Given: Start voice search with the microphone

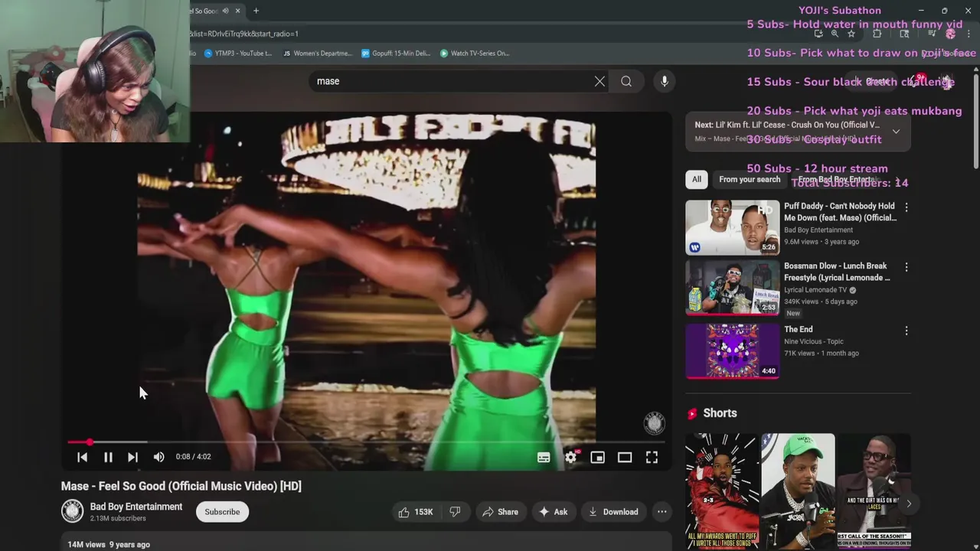Looking at the screenshot, I should pyautogui.click(x=665, y=81).
